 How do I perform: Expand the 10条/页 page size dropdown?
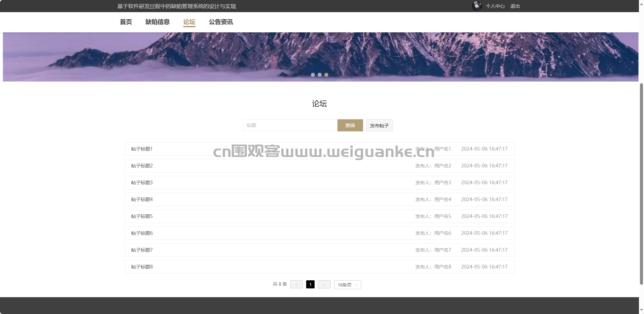(347, 285)
